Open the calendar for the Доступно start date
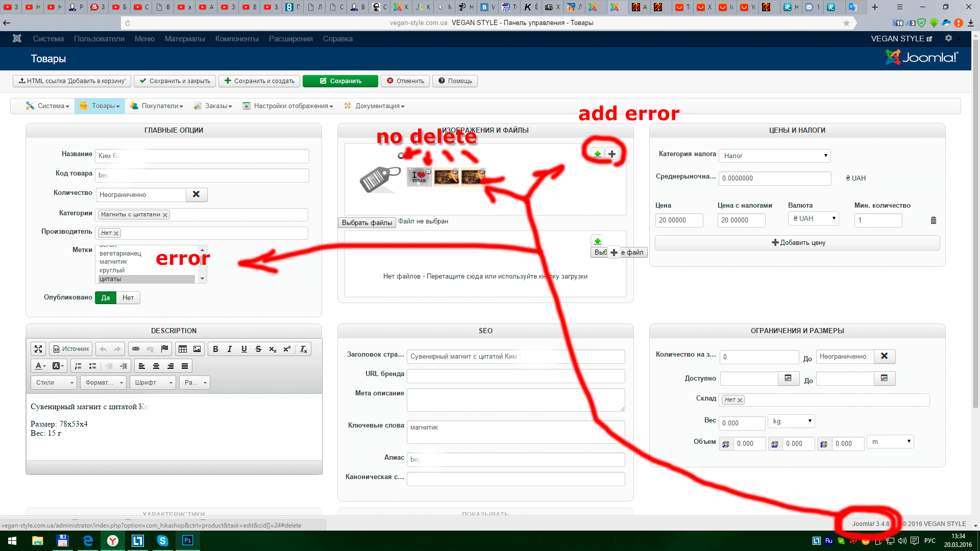Viewport: 980px width, 551px height. coord(788,378)
